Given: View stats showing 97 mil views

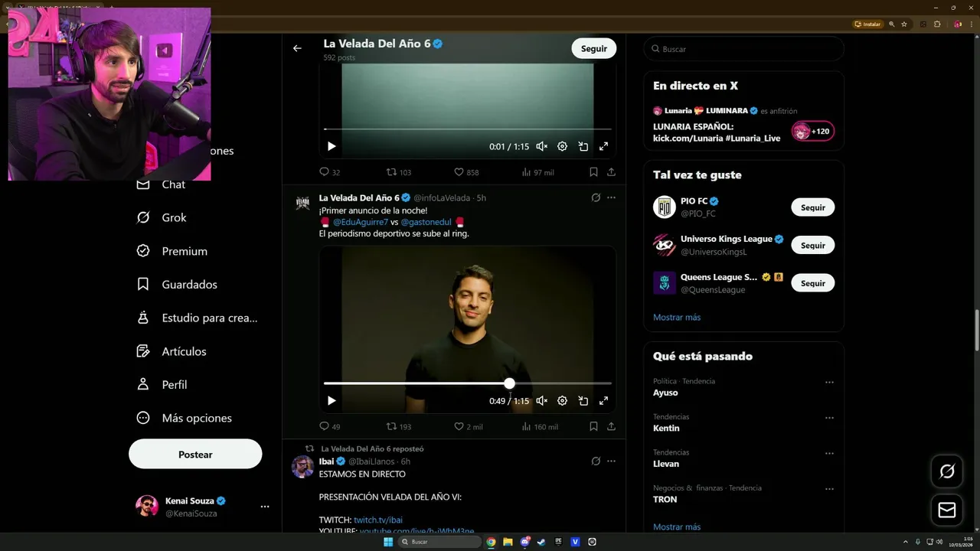Looking at the screenshot, I should [537, 172].
